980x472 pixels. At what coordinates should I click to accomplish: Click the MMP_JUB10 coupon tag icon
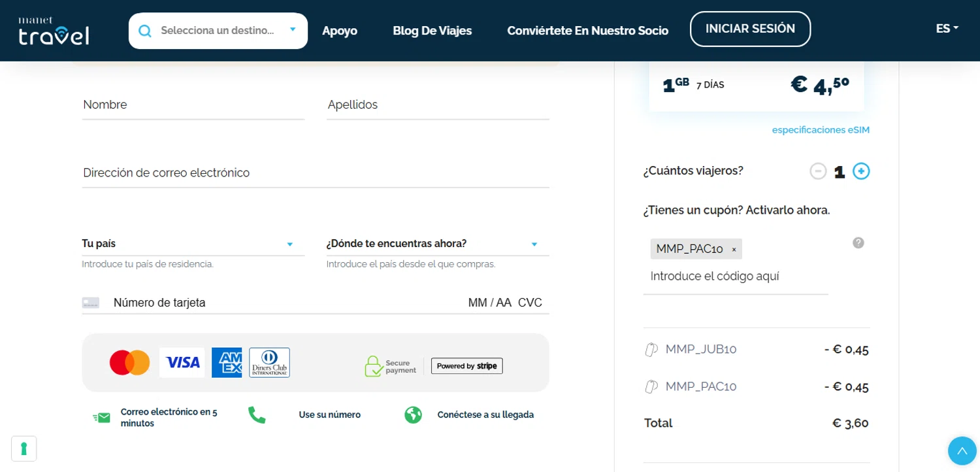coord(651,350)
